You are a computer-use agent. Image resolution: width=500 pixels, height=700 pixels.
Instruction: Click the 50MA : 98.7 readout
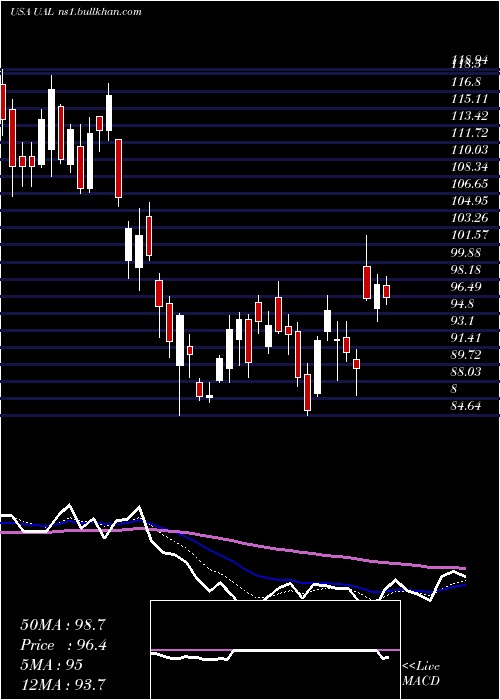(63, 625)
